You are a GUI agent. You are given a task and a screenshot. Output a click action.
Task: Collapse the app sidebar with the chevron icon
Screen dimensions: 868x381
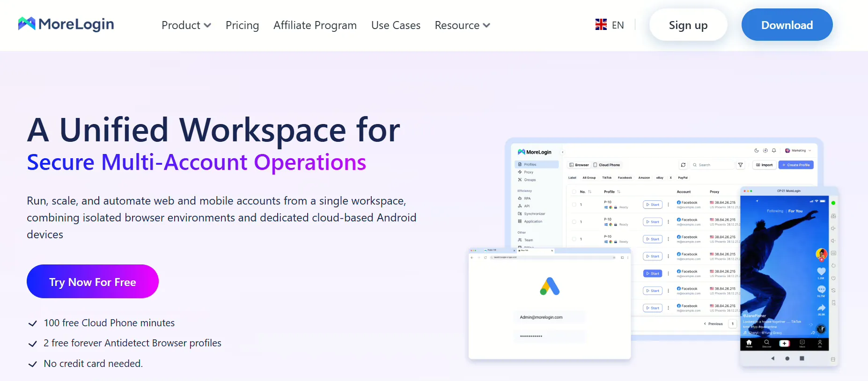pos(562,152)
